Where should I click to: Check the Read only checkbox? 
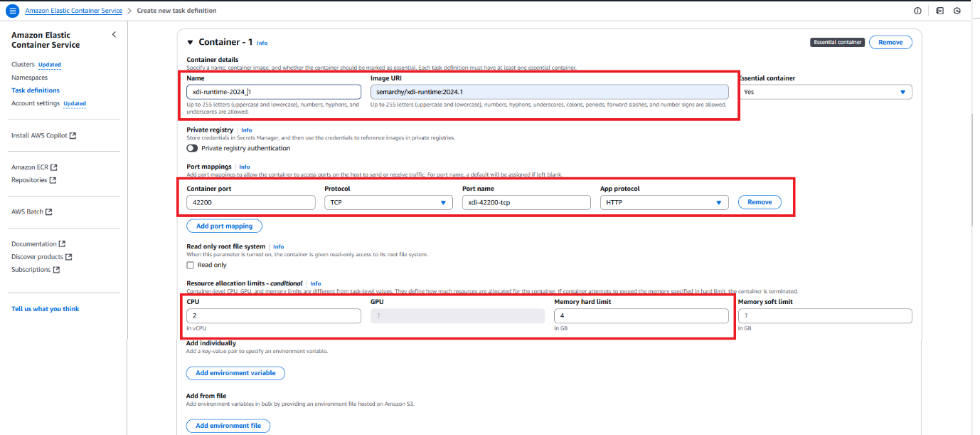click(x=190, y=265)
